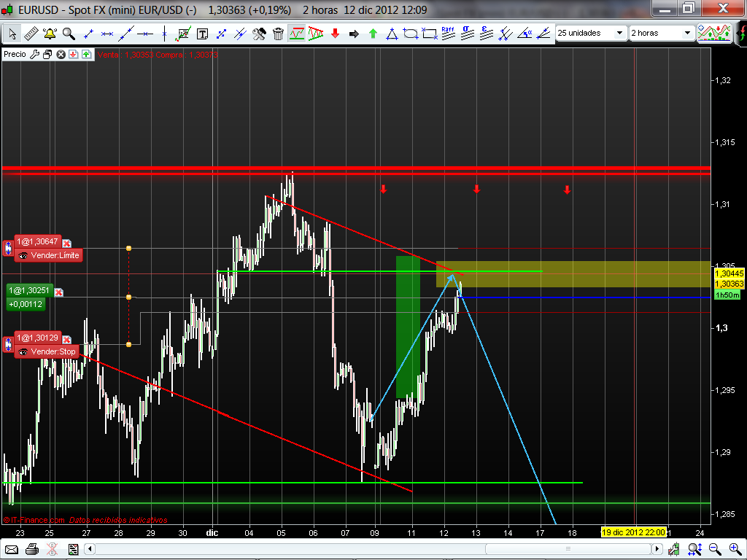
Task: Cancel the 1@1,30647 limit order
Action: point(66,244)
